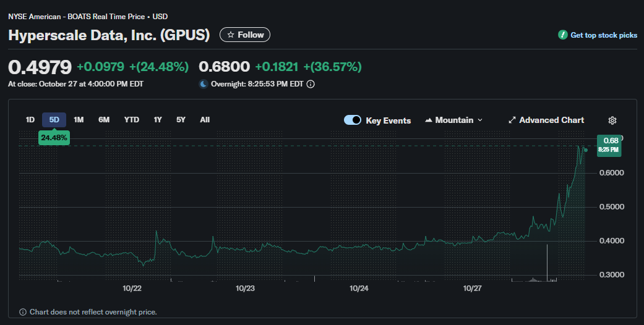Click the Hyperscale Data, Inc. (GPUS) title
The image size is (644, 325).
click(x=109, y=35)
